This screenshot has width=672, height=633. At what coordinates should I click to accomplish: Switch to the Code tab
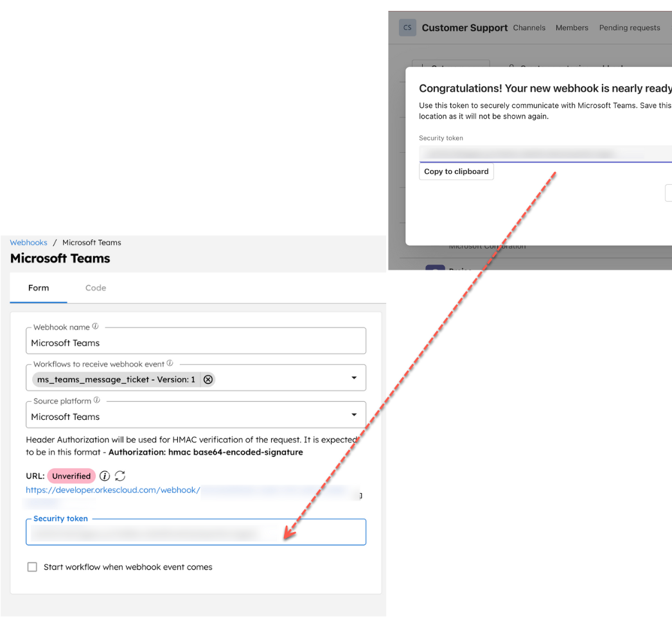pos(95,288)
